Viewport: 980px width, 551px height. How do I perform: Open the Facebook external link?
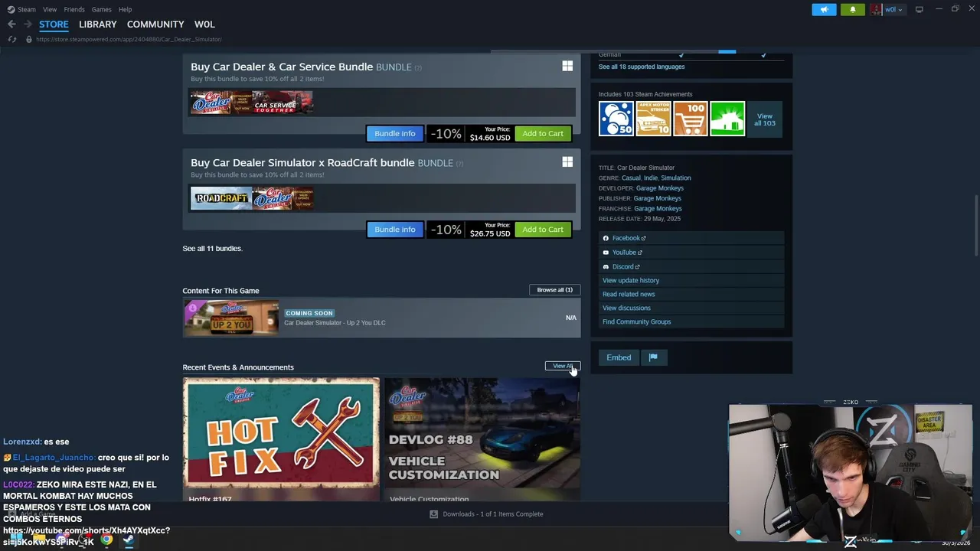click(691, 238)
